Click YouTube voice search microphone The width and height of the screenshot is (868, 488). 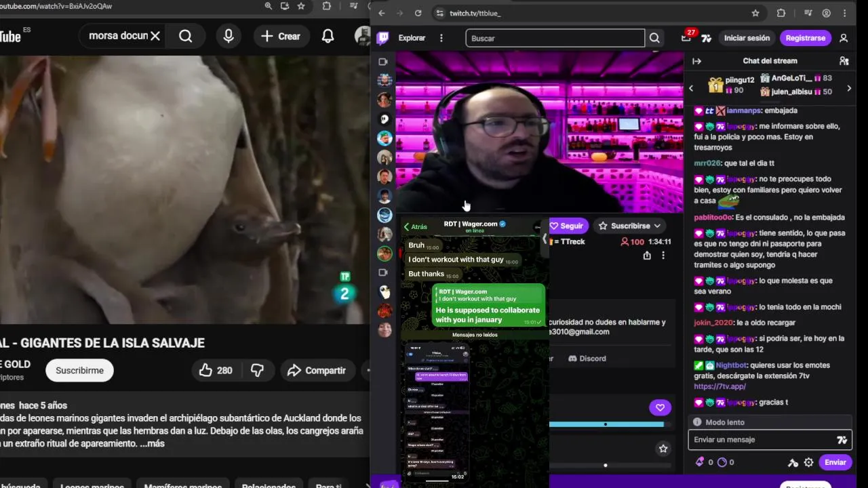point(229,36)
